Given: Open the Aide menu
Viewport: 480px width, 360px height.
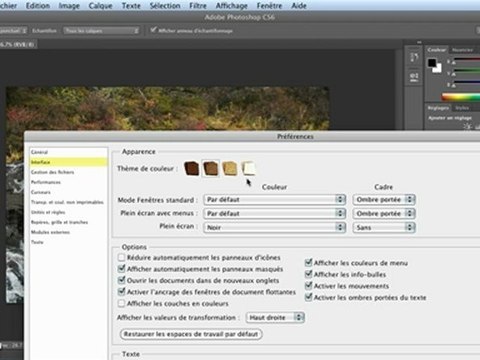Looking at the screenshot, I should [299, 6].
